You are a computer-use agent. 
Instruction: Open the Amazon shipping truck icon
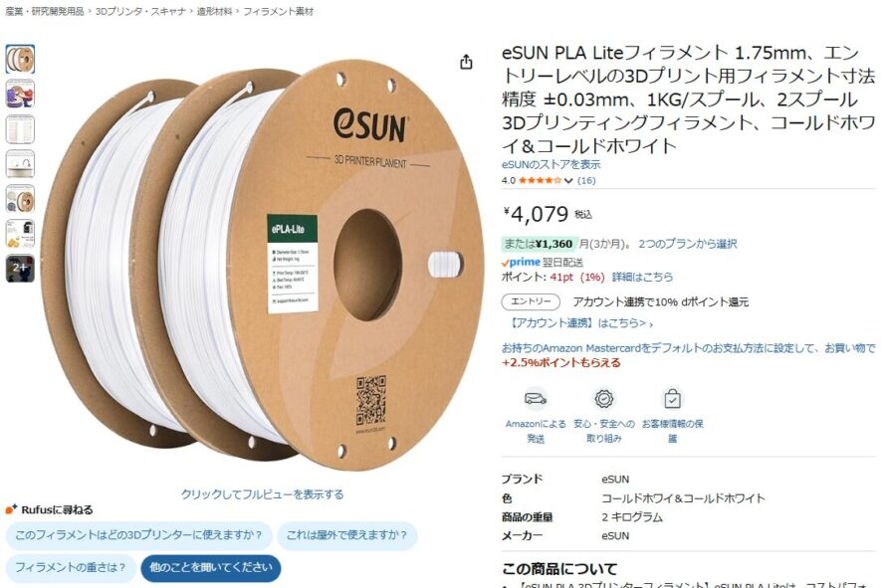(x=536, y=398)
